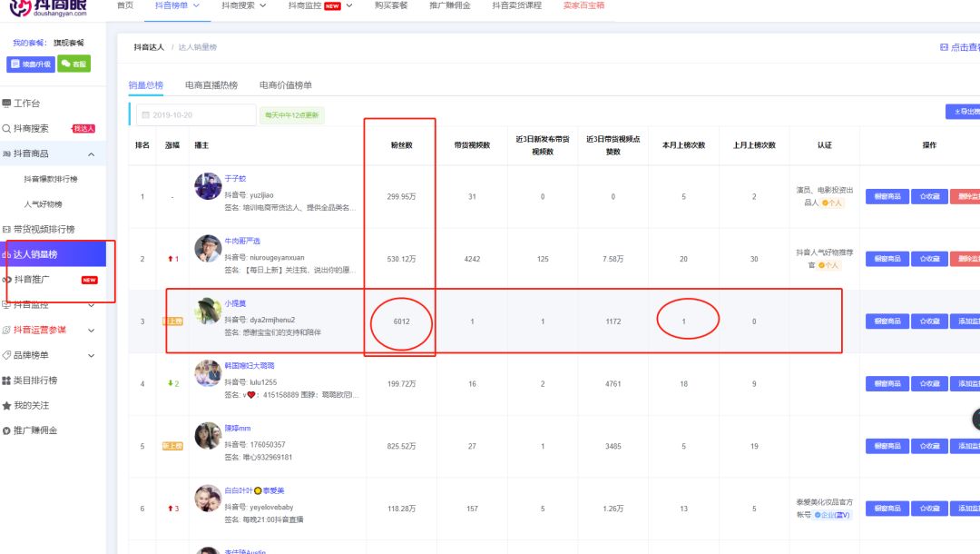Image resolution: width=980 pixels, height=554 pixels.
Task: Click the 韩国媳妇大璐璐 name link
Action: pos(250,366)
